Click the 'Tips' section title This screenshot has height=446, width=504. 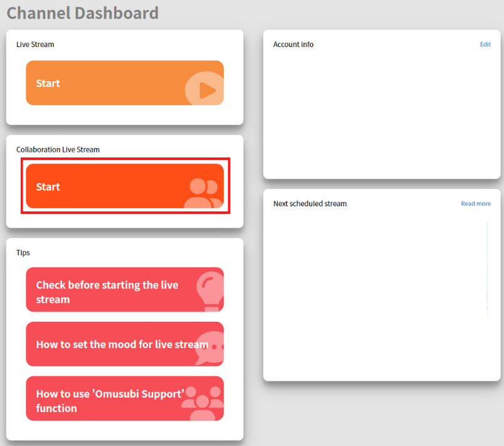23,253
